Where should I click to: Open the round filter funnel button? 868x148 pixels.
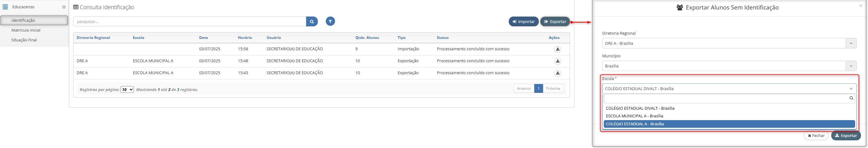[330, 21]
